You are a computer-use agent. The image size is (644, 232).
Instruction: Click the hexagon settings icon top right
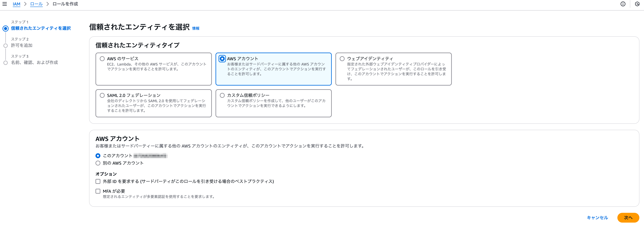click(x=637, y=4)
